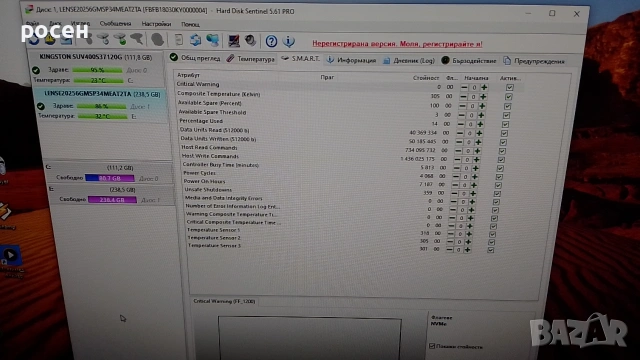Image resolution: width=640 pixels, height=360 pixels.
Task: Click the disk with green dot toolbar icon
Action: click(x=120, y=40)
